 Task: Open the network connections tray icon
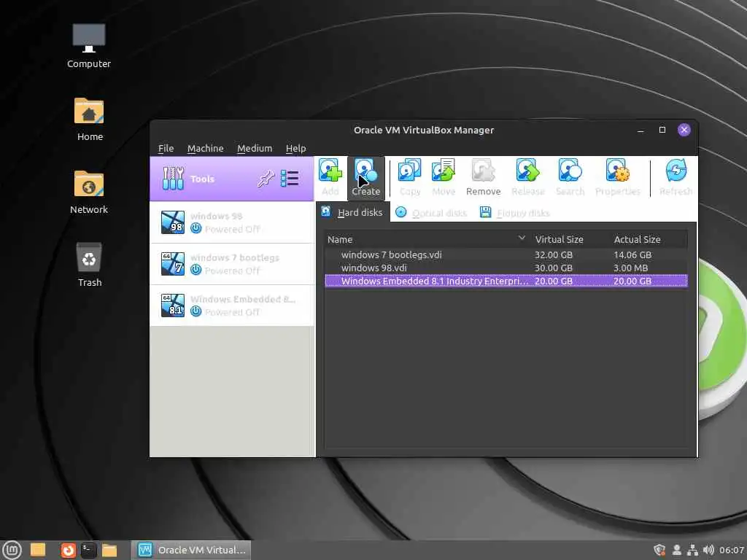693,550
